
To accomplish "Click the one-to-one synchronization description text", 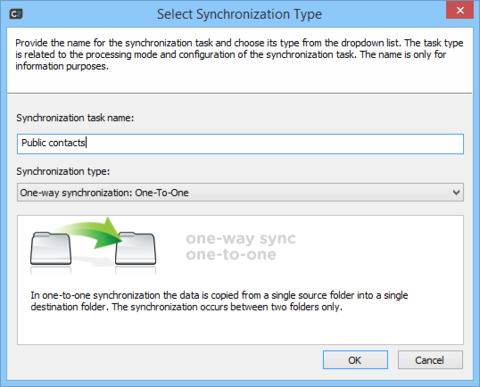I will 219,301.
